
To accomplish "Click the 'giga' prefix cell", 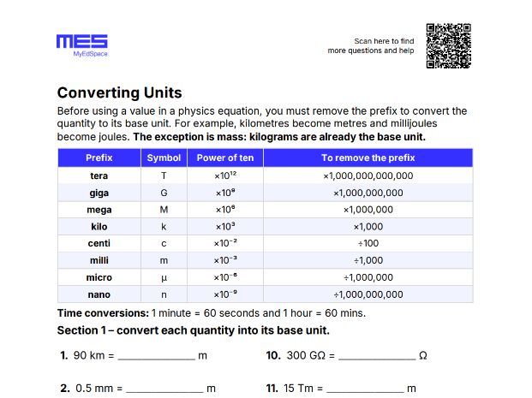I will pos(99,193).
